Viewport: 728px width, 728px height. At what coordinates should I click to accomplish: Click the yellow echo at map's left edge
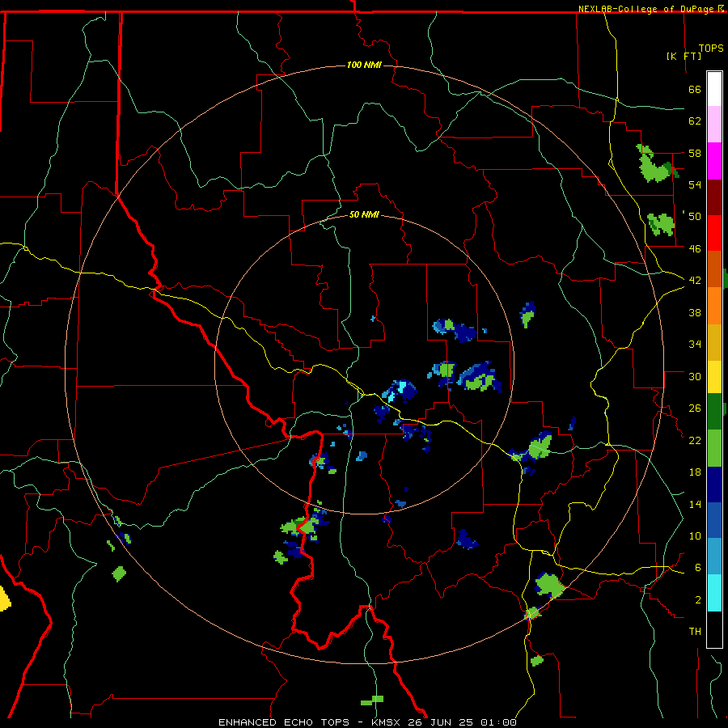click(4, 598)
